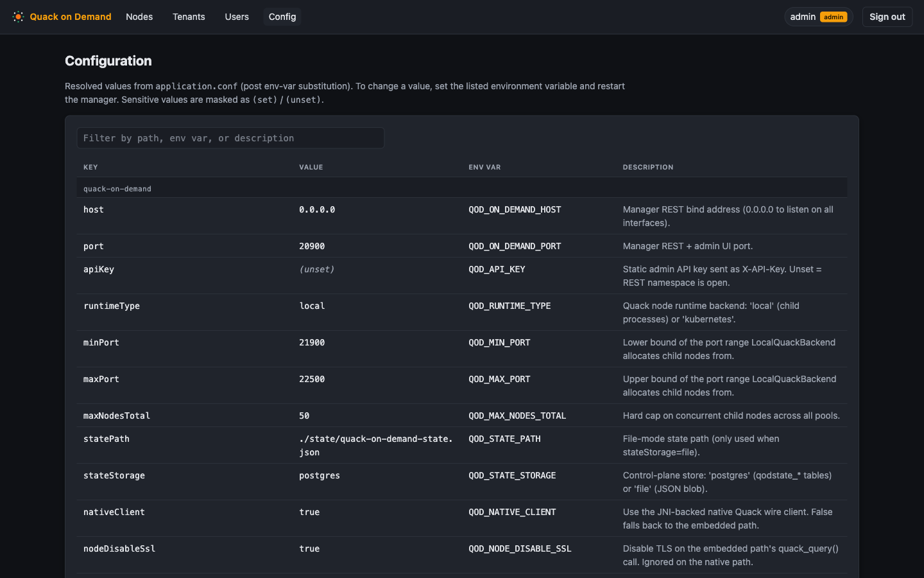Viewport: 924px width, 578px height.
Task: Go to the Nodes tab
Action: [139, 17]
